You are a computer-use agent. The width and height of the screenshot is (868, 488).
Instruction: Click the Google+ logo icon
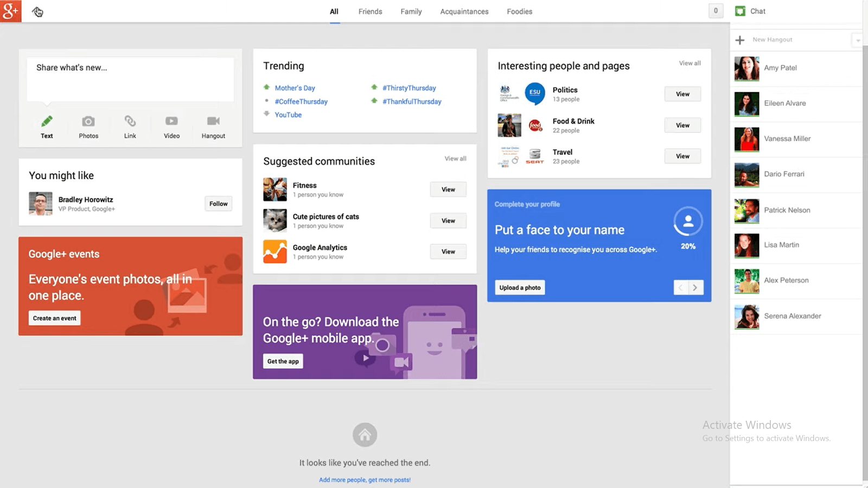click(x=10, y=11)
